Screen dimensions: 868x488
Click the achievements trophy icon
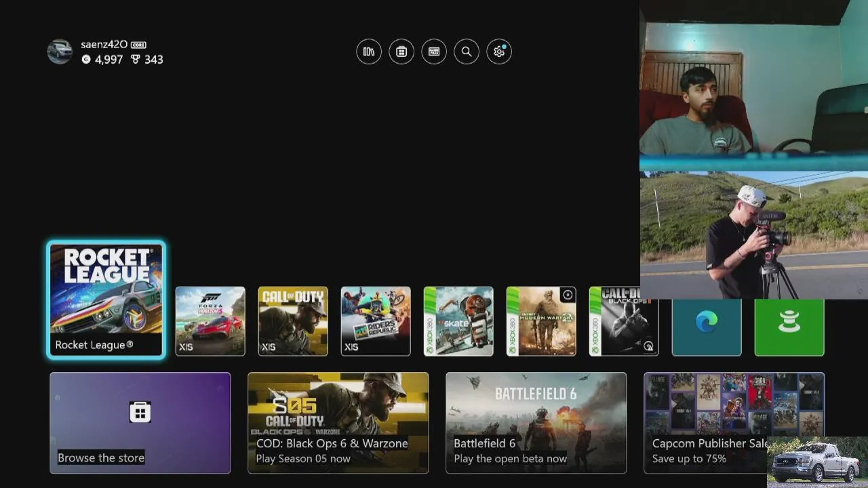pyautogui.click(x=136, y=60)
